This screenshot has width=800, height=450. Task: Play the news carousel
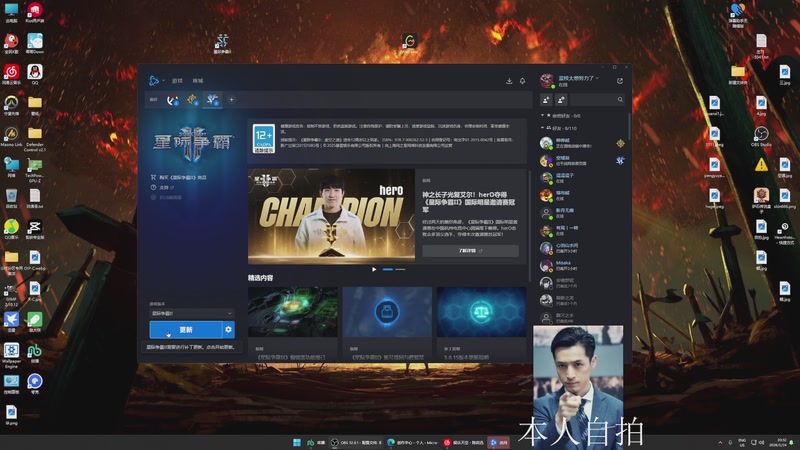[x=374, y=269]
